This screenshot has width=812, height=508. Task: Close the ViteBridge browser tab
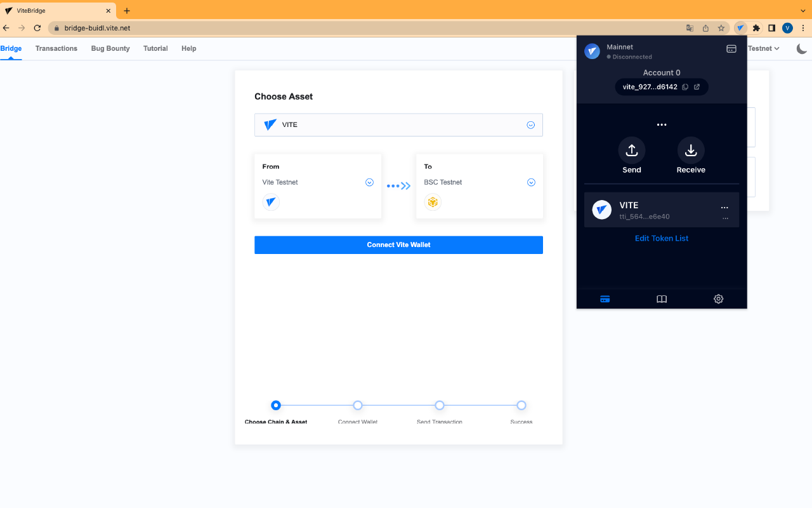108,11
